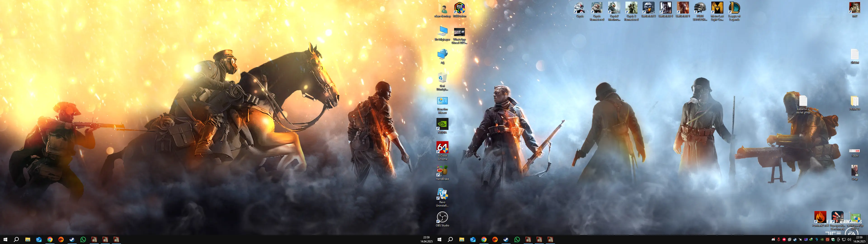Select the HandBrake desktop shortcut
The image size is (868, 244).
tap(442, 173)
